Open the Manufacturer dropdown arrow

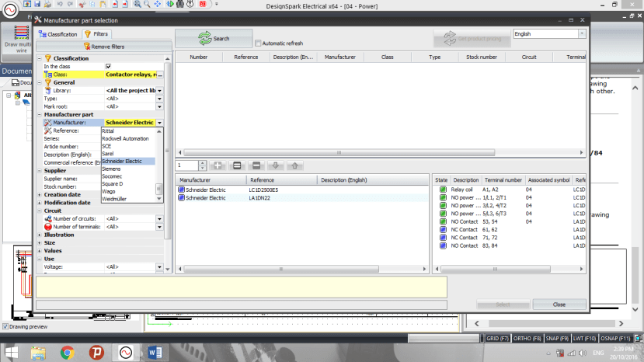tap(159, 123)
